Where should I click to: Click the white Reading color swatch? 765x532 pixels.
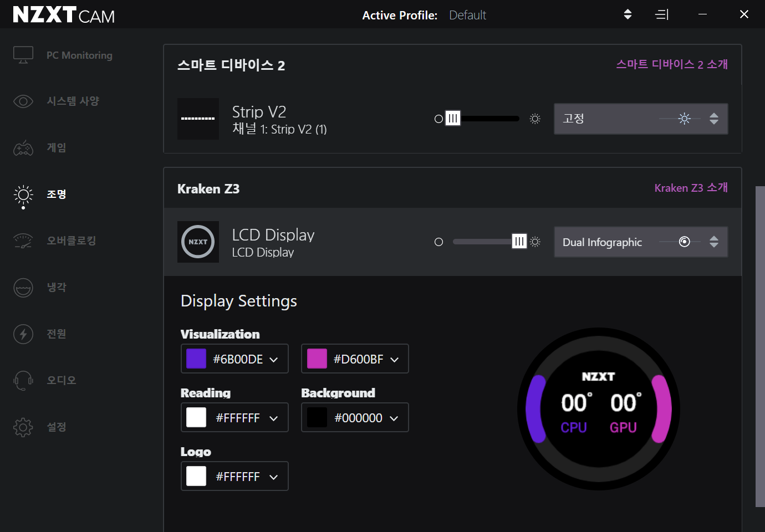[x=196, y=417]
